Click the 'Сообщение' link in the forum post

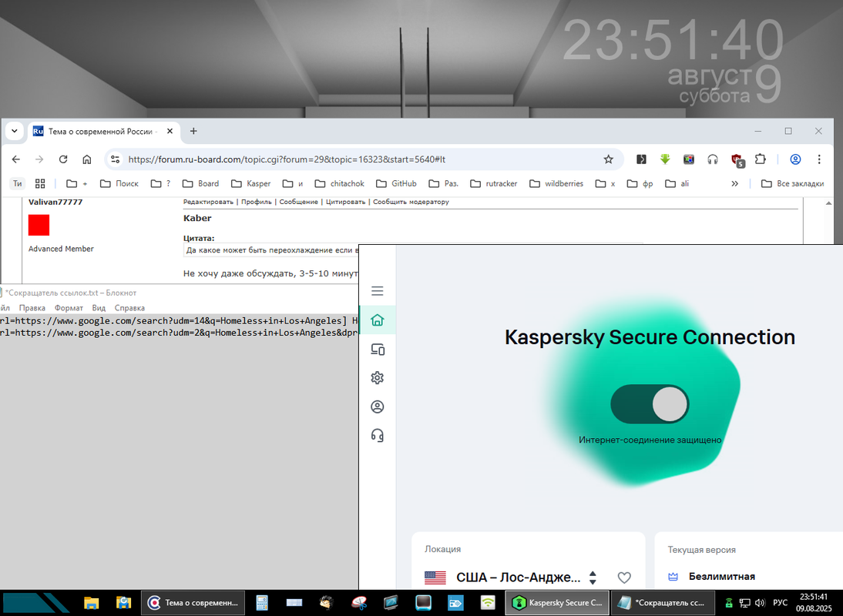pos(298,202)
